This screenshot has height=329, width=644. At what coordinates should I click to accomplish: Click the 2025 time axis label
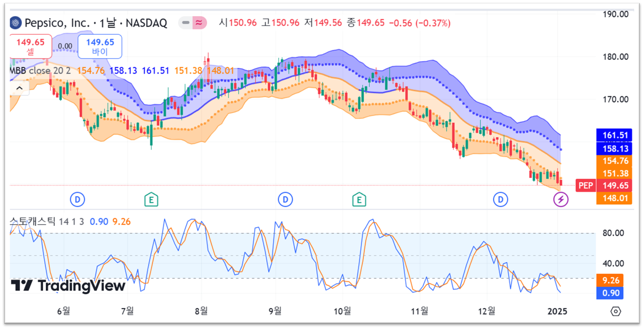click(557, 311)
